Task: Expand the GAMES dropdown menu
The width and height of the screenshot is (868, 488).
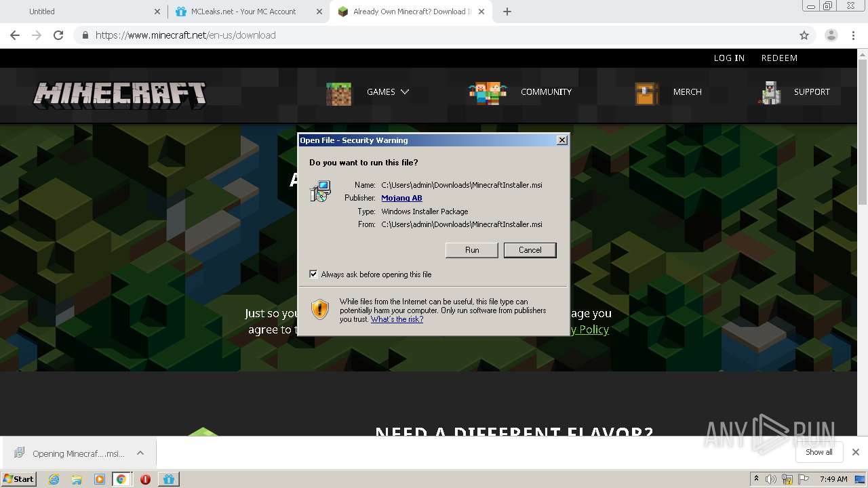Action: coord(388,91)
